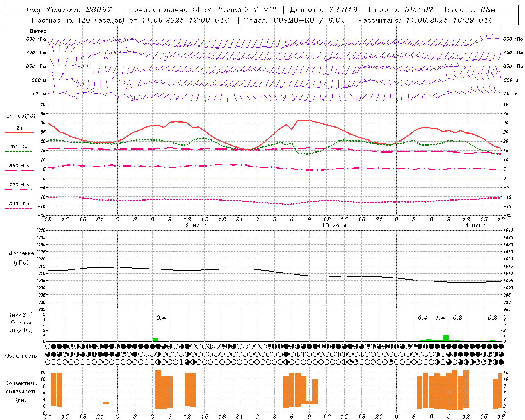The height and width of the screenshot is (420, 525).
Task: Click the Ветер wind panel label
Action: (38, 31)
